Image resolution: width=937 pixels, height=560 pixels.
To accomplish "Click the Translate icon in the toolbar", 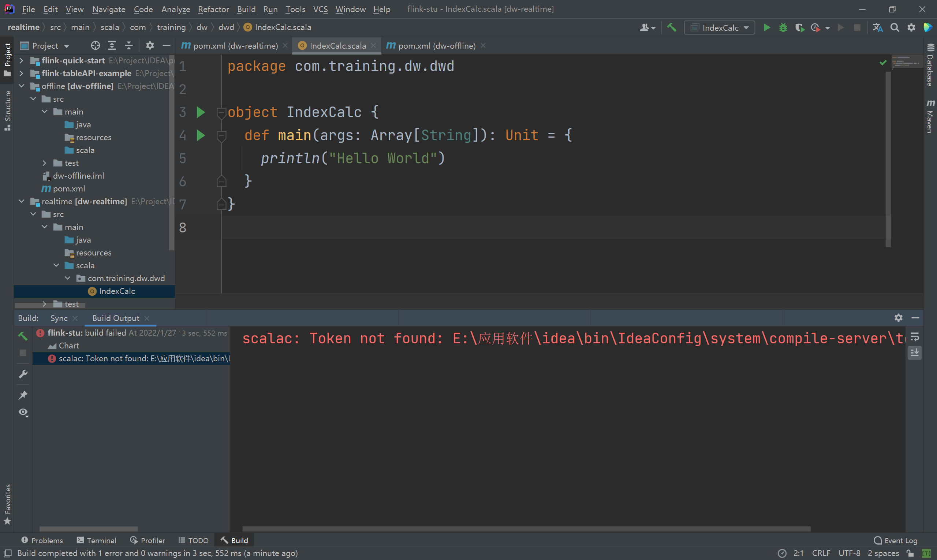I will click(877, 27).
